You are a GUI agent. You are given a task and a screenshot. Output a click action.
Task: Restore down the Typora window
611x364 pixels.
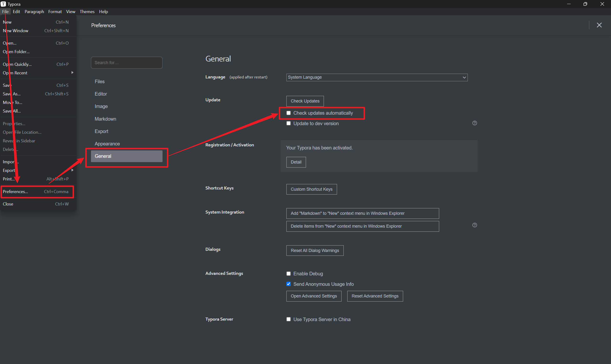[x=585, y=4]
